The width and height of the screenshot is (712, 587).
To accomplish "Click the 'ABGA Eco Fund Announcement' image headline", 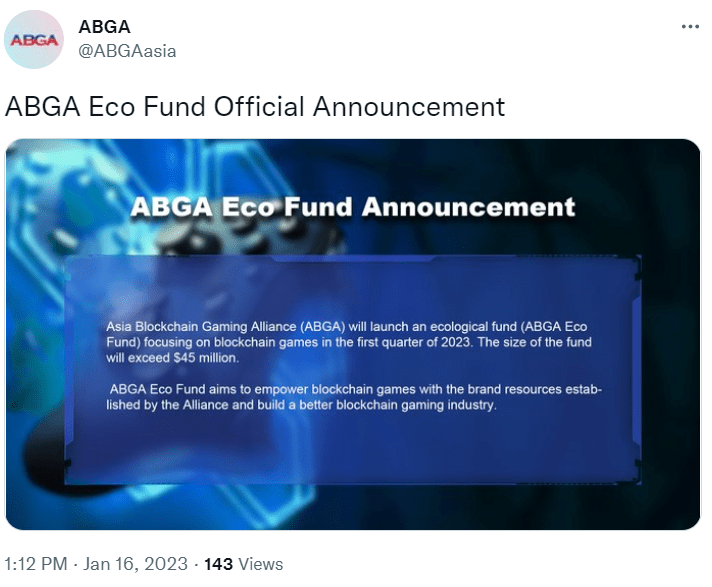I will 353,207.
